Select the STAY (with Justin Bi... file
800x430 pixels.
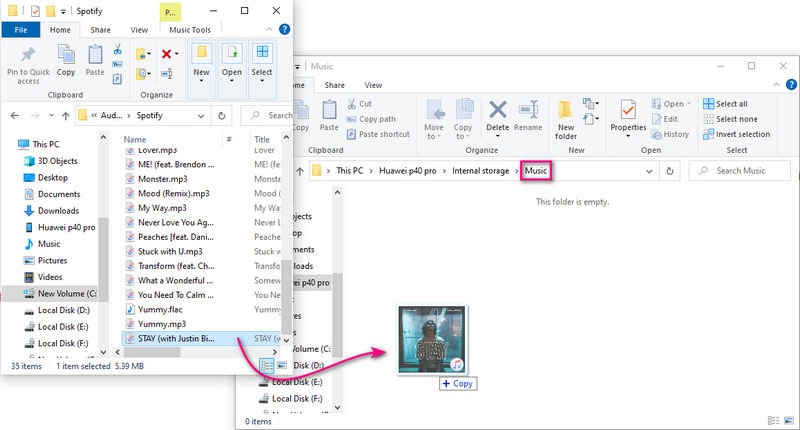coord(176,339)
